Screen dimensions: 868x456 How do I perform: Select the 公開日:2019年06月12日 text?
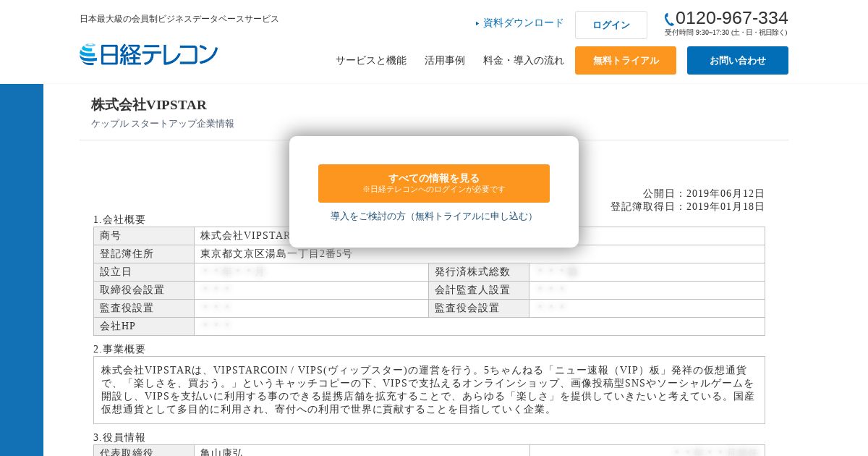[x=704, y=194]
